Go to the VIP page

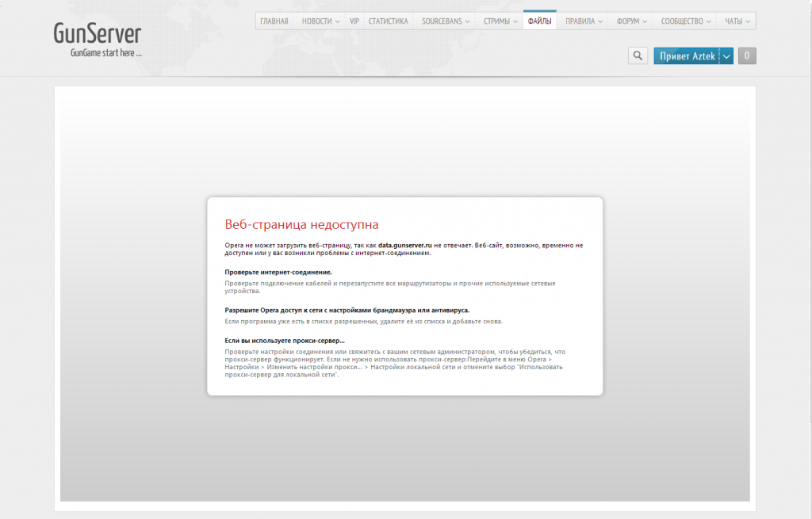pos(354,21)
